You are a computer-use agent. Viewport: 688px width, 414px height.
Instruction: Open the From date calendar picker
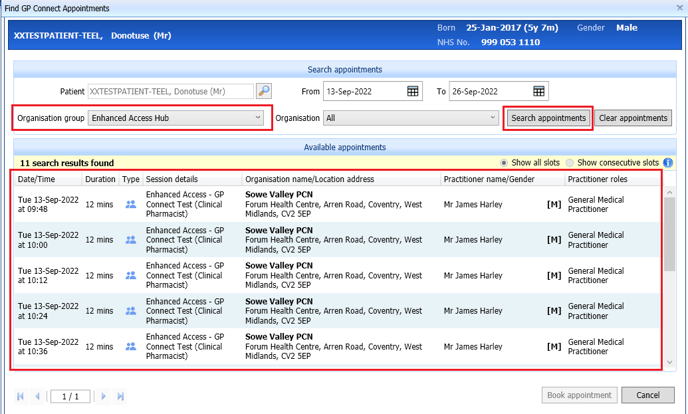[x=413, y=91]
